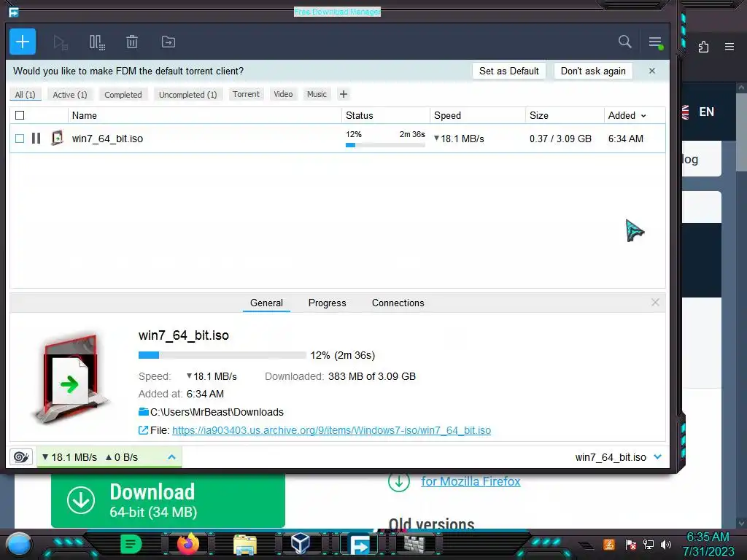Open the green notes app on taskbar
747x560 pixels.
[131, 544]
